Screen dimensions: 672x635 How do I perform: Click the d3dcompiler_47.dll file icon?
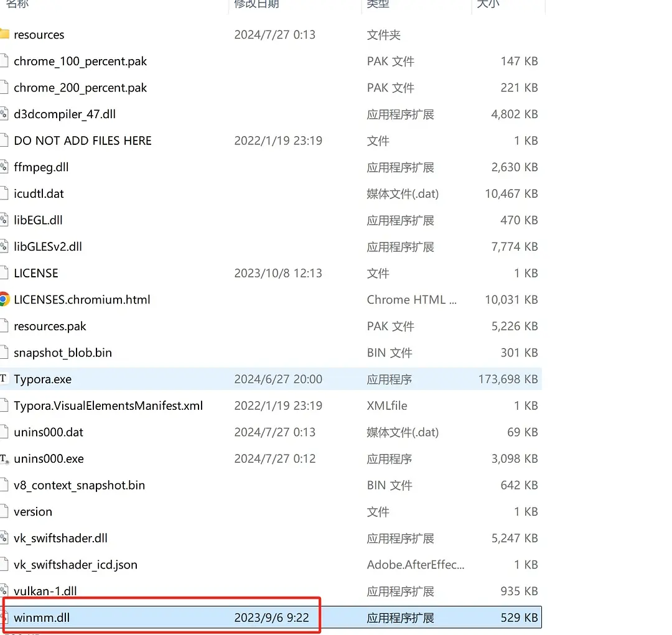click(4, 114)
